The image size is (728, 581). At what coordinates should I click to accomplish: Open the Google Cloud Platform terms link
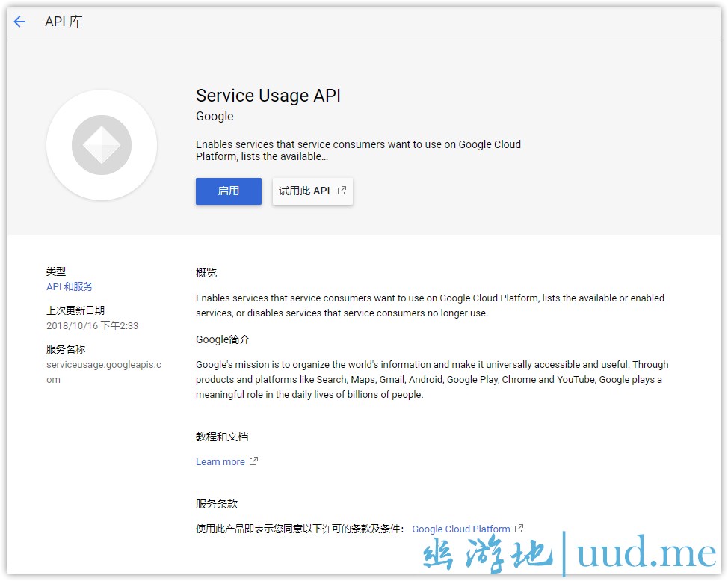tap(460, 529)
